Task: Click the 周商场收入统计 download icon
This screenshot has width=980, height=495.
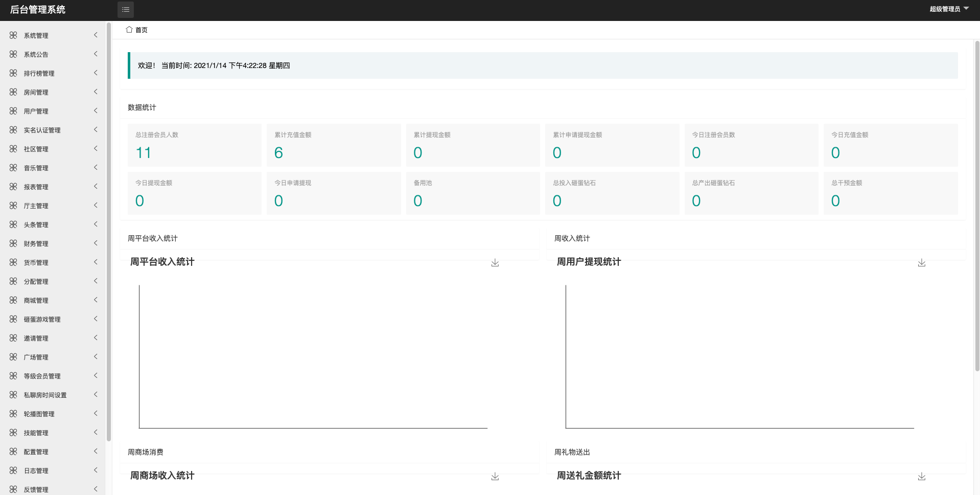Action: pos(495,477)
